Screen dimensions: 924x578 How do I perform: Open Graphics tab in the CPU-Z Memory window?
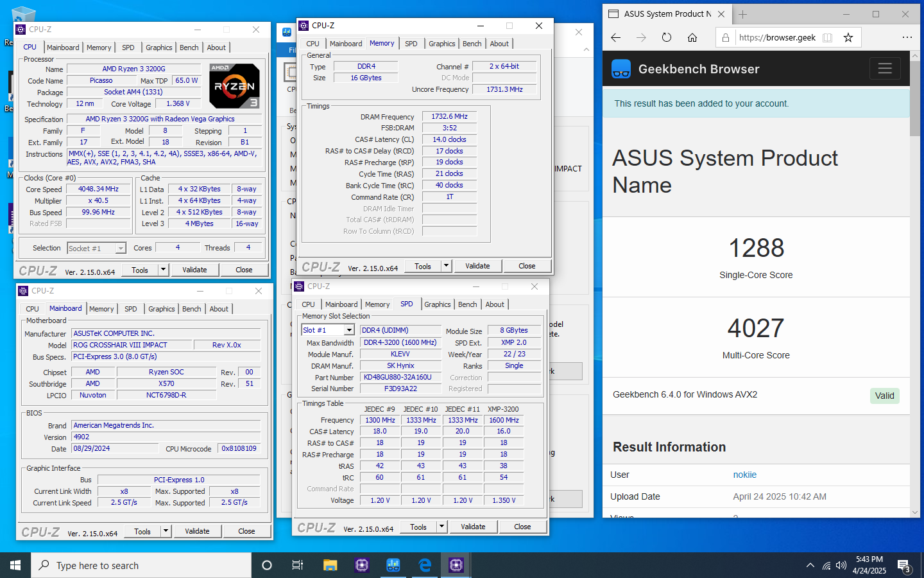tap(442, 44)
